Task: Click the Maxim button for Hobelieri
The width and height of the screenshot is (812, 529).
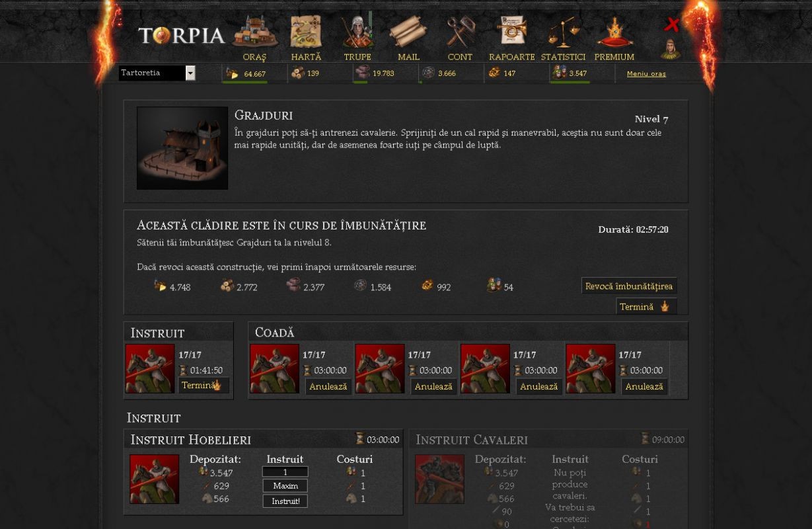Action: click(x=285, y=486)
